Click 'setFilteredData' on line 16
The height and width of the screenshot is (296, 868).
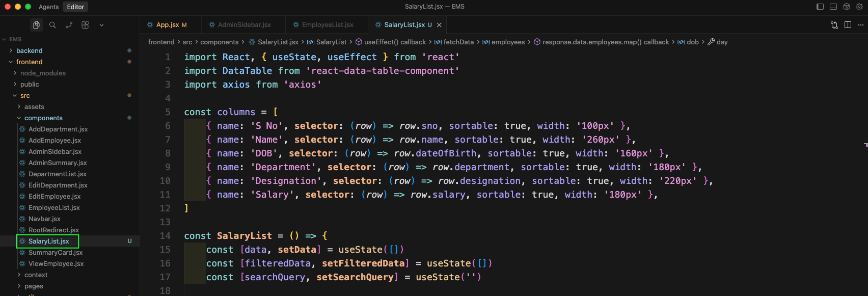(363, 263)
